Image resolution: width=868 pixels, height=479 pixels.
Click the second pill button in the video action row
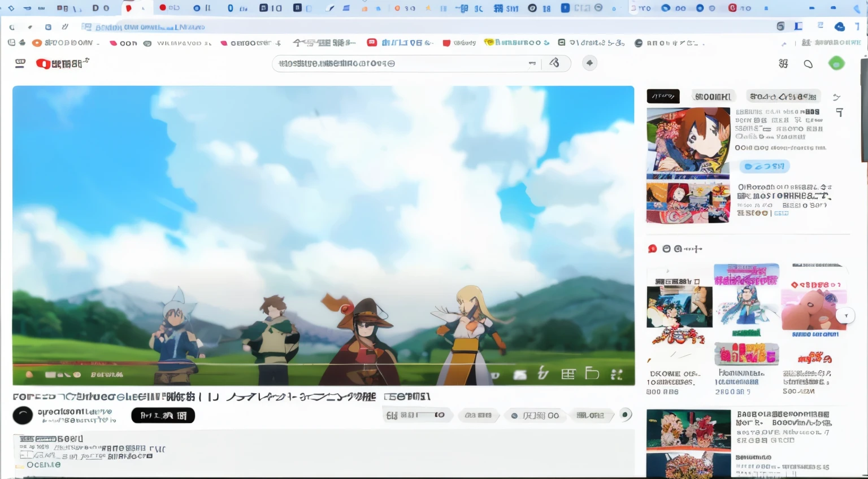[x=478, y=415]
